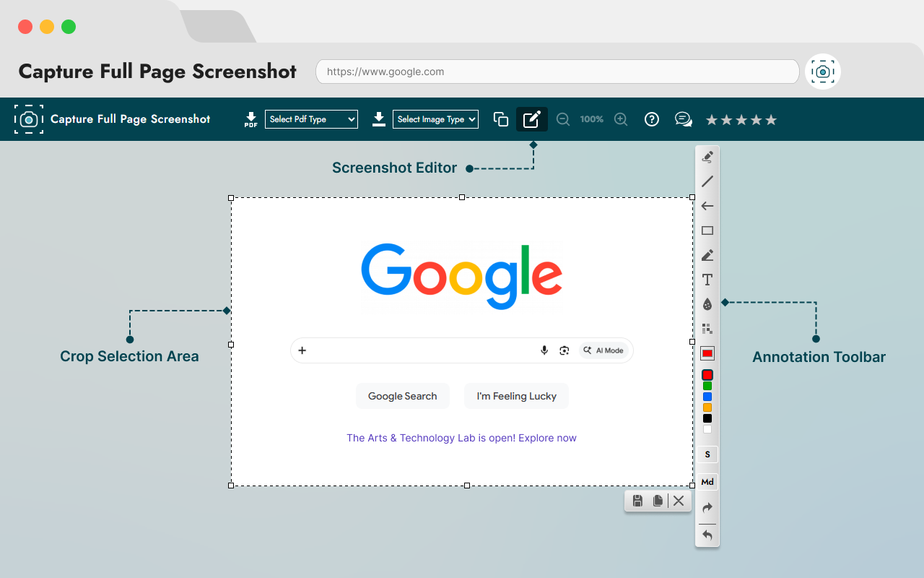
Task: Select the pixelate mosaic tool
Action: tap(707, 329)
